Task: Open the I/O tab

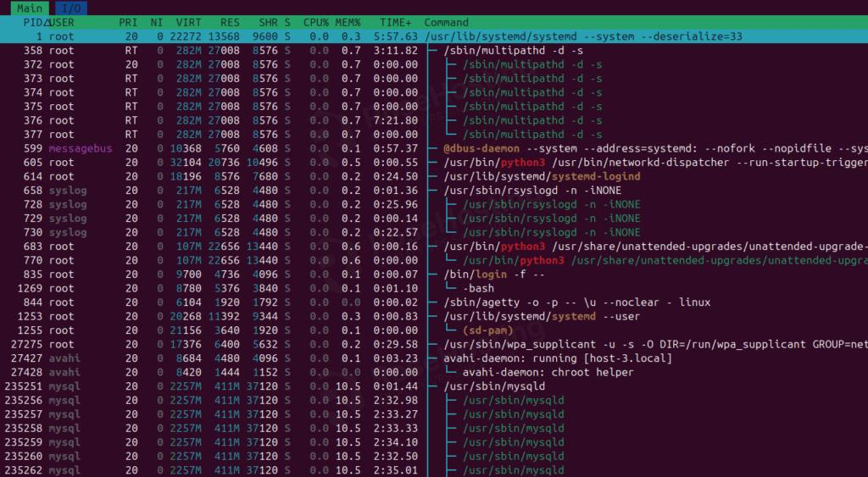Action: [x=71, y=8]
